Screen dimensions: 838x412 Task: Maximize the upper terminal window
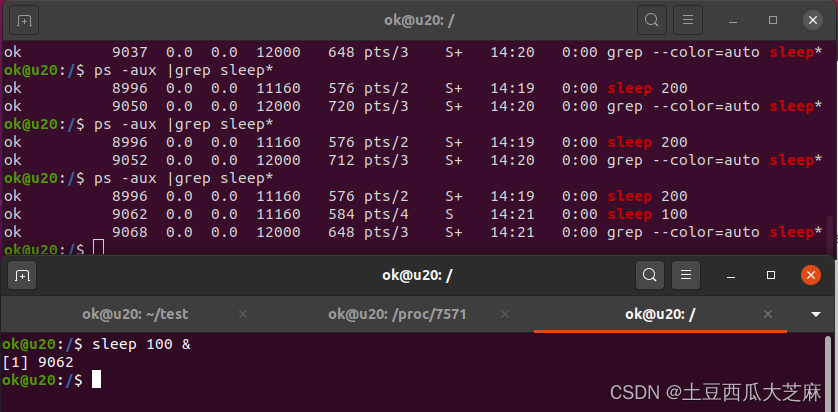pos(773,20)
